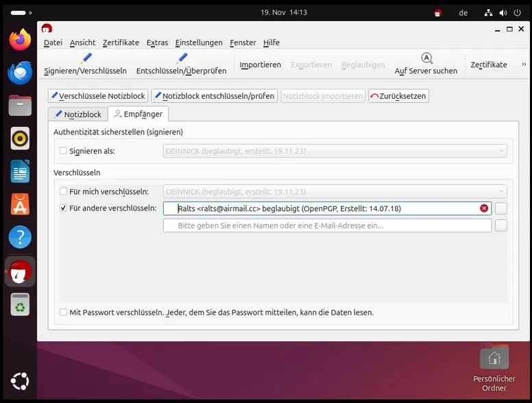Expand the Für mich verschlüsseln certificate dropdown
The height and width of the screenshot is (403, 532).
335,192
